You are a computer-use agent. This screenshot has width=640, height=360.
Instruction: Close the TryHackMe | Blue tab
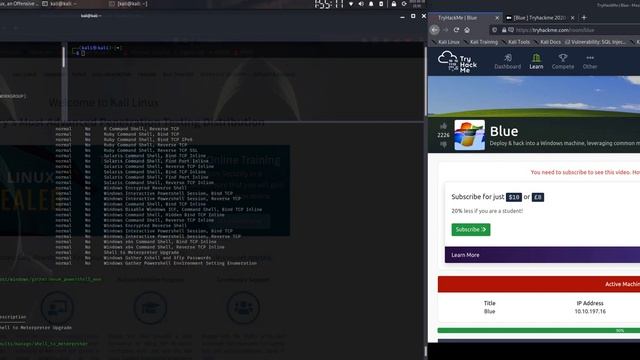point(497,18)
